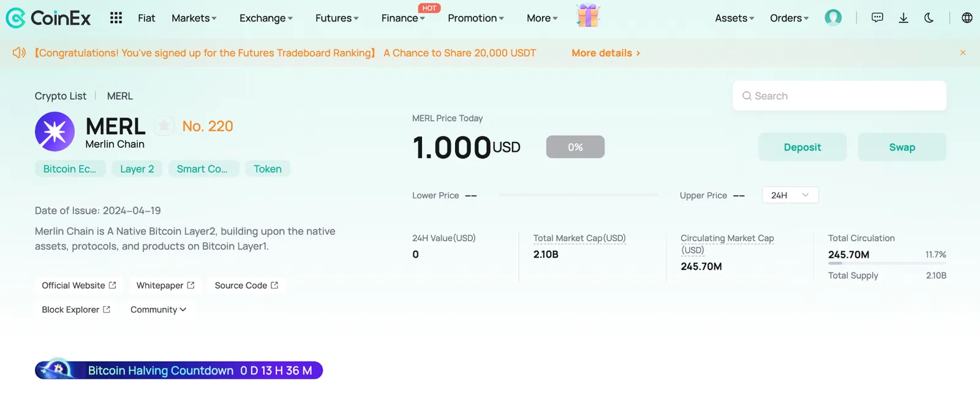Click the lower-upper price range bar

coord(578,195)
